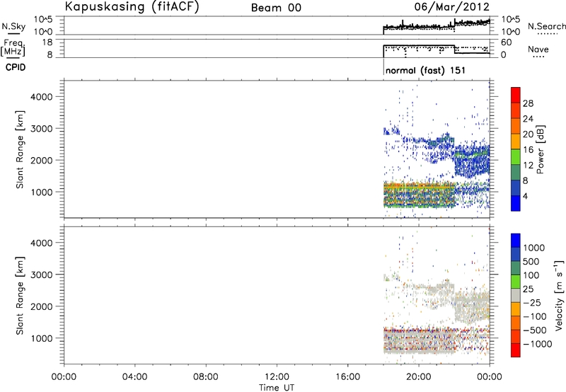Image resolution: width=566 pixels, height=392 pixels.
Task: Click the "N.Sky" legend label
Action: [x=13, y=26]
